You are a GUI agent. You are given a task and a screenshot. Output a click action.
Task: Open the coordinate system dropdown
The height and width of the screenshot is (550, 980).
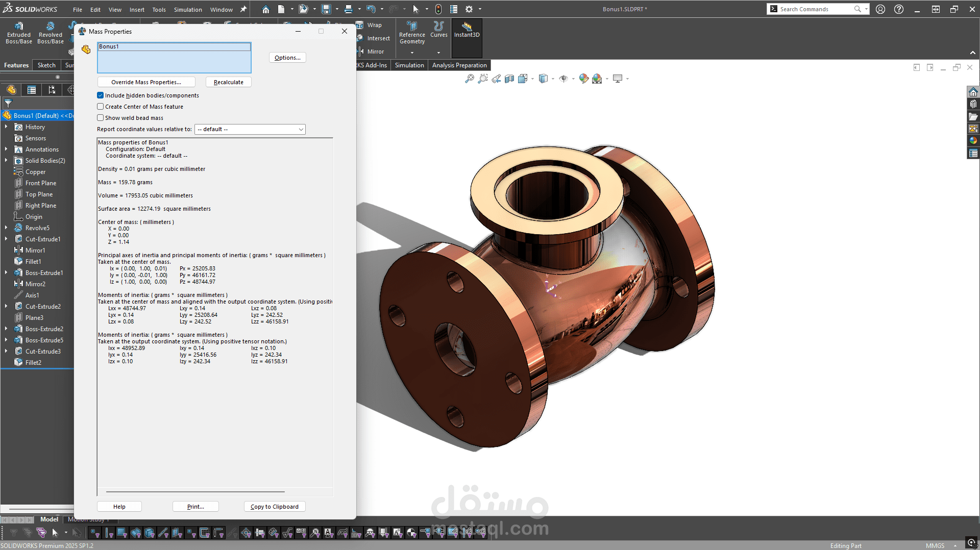pyautogui.click(x=250, y=129)
